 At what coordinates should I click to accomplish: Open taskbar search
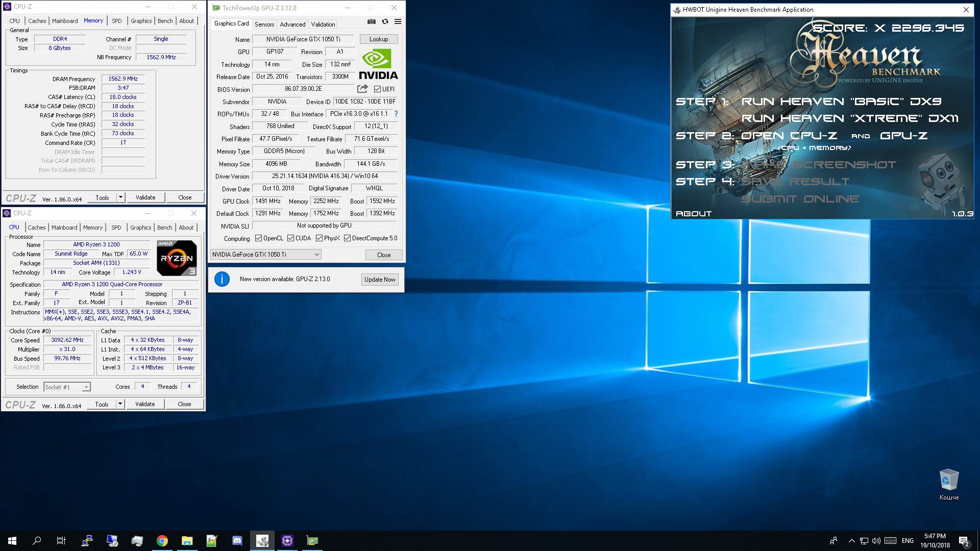pos(37,541)
